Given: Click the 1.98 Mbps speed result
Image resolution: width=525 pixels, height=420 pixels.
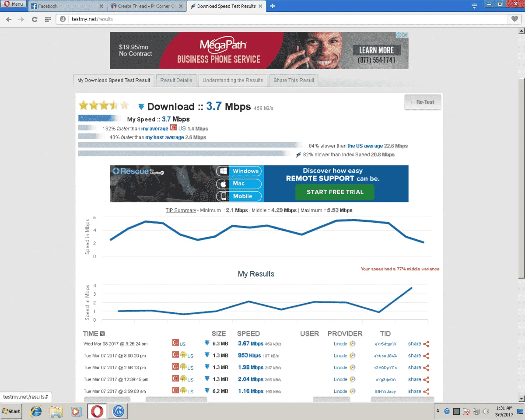Looking at the screenshot, I should 251,367.
